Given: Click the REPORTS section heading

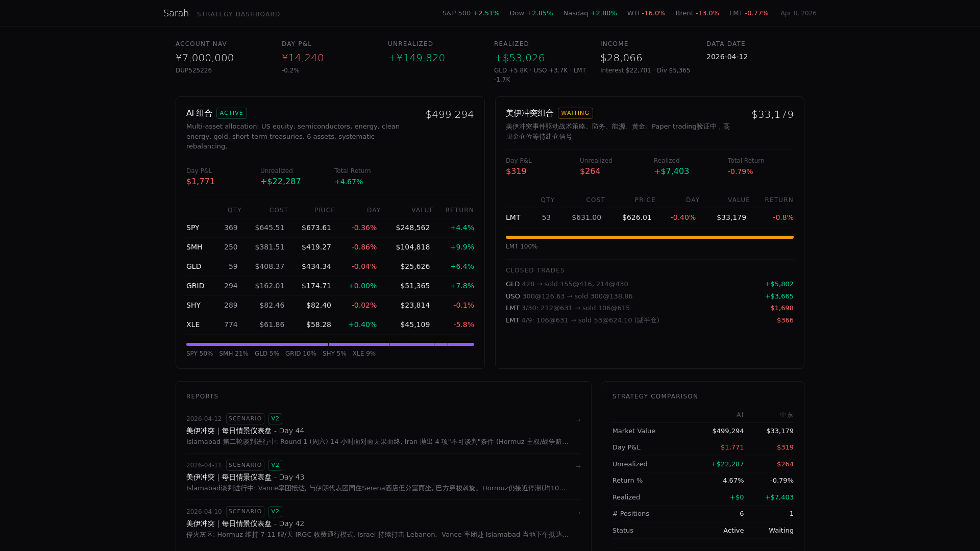Looking at the screenshot, I should click(202, 396).
